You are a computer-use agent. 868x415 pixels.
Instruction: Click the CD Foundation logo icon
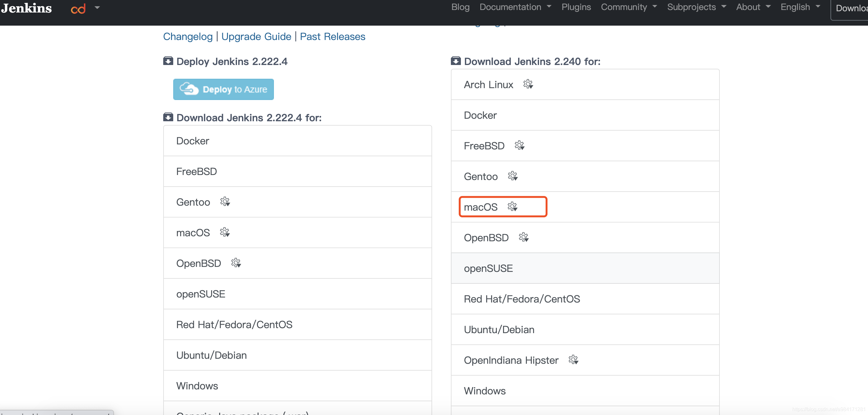[x=78, y=9]
